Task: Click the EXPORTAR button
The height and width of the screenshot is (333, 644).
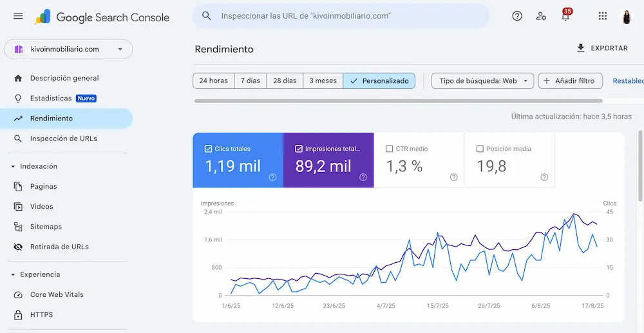Action: tap(602, 48)
